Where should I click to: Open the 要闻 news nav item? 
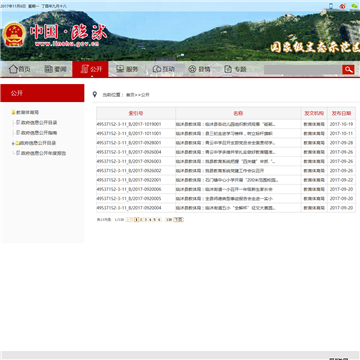[x=56, y=69]
